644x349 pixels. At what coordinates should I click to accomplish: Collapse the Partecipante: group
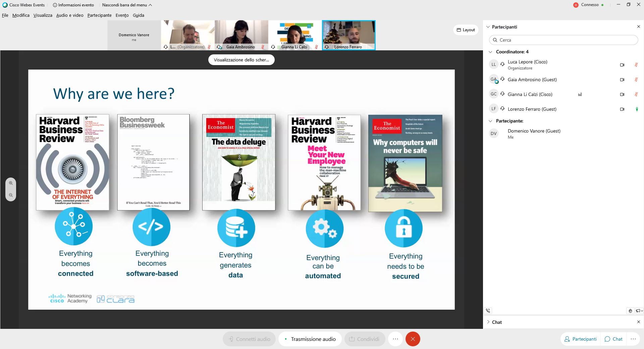pos(490,121)
